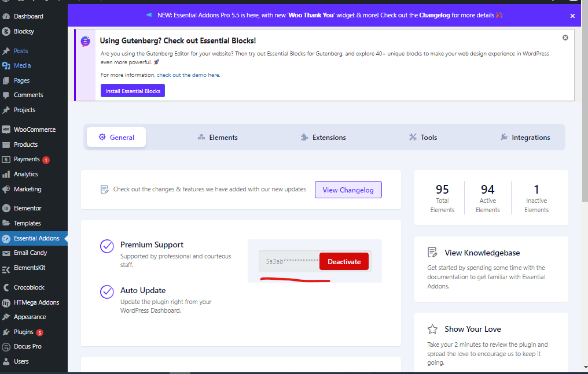The height and width of the screenshot is (374, 588).
Task: Open the Elements tab
Action: 218,138
